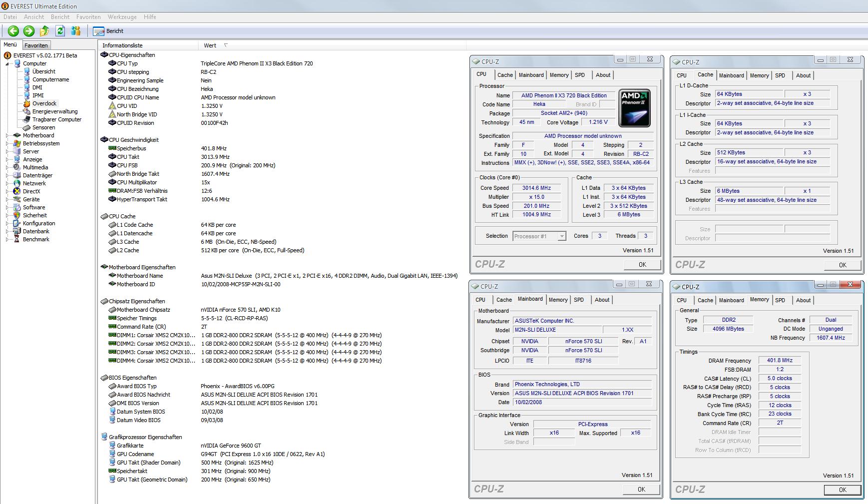
Task: Click the Datenbank icon in the tree
Action: coord(17,231)
